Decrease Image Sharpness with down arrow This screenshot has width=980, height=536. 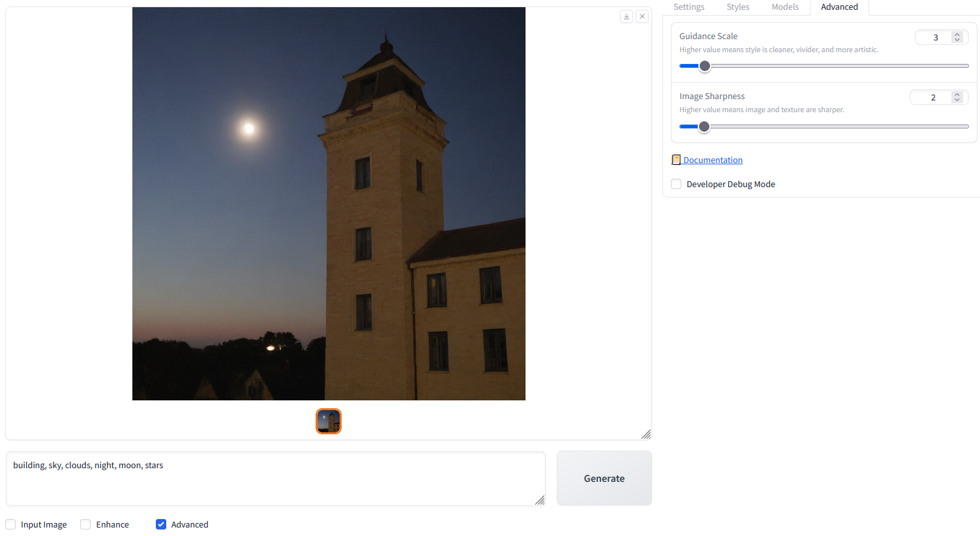(957, 100)
